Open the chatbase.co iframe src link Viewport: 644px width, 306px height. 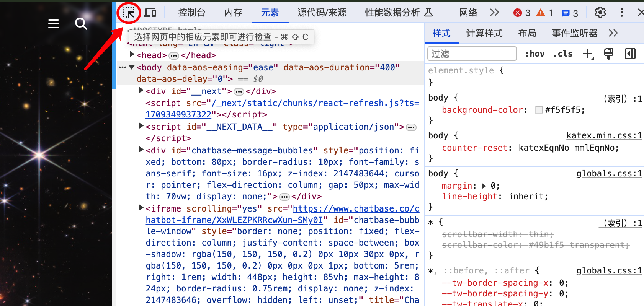click(283, 214)
